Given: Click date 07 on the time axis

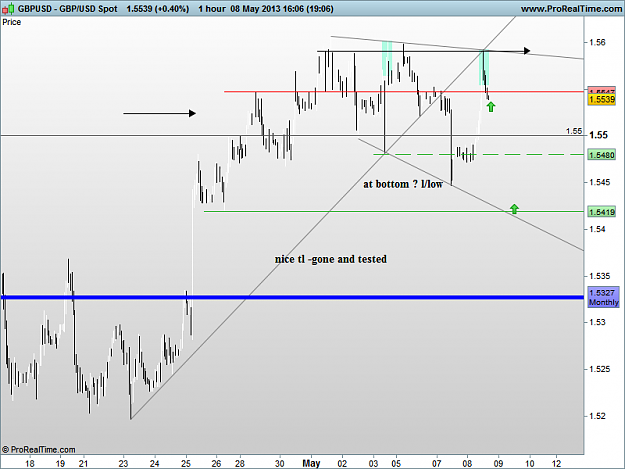Looking at the screenshot, I should click(436, 464).
